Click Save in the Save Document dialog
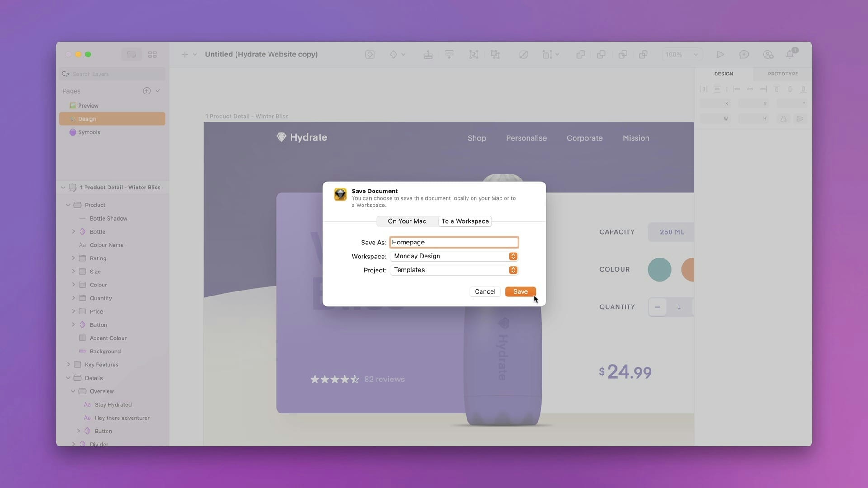Image resolution: width=868 pixels, height=488 pixels. 520,291
